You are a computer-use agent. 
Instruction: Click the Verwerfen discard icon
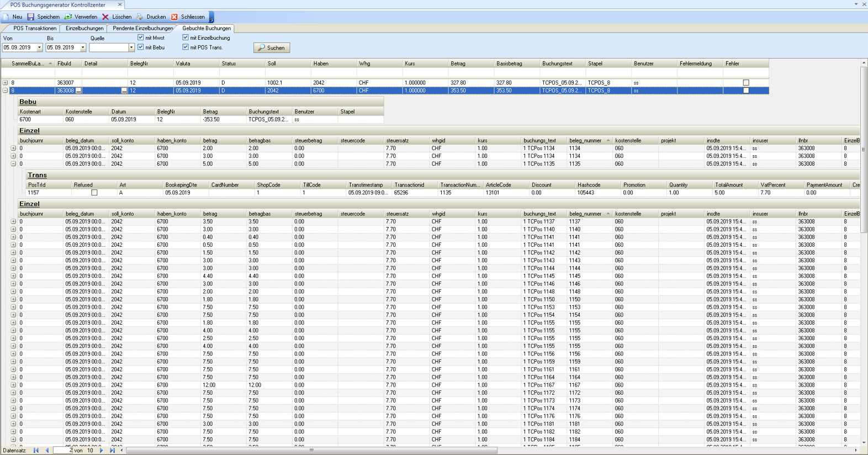(68, 17)
